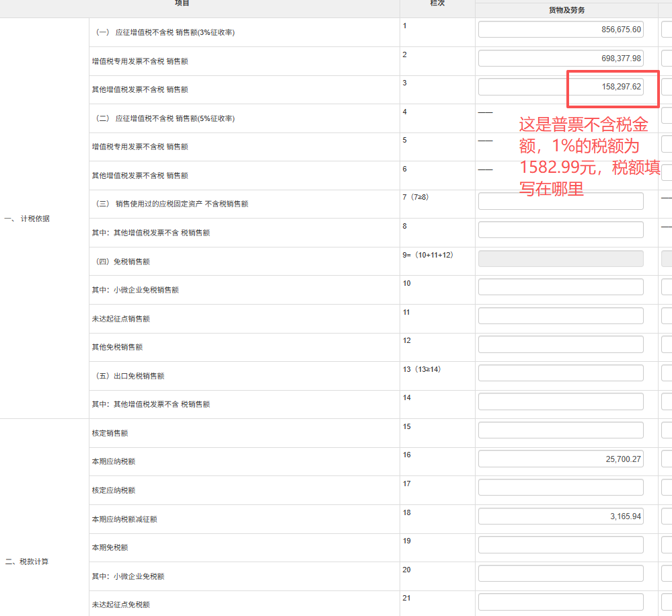Focus row 12 其他免税销售额 input box

(x=560, y=344)
